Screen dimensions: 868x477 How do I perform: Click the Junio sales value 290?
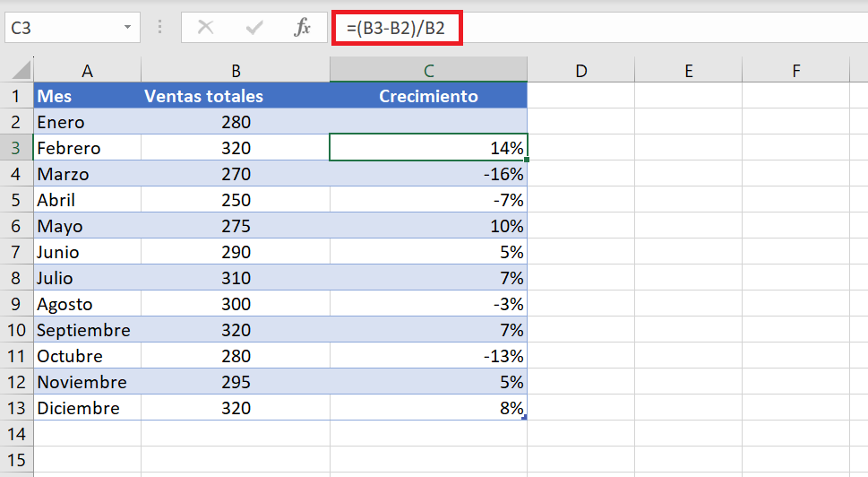[x=236, y=252]
